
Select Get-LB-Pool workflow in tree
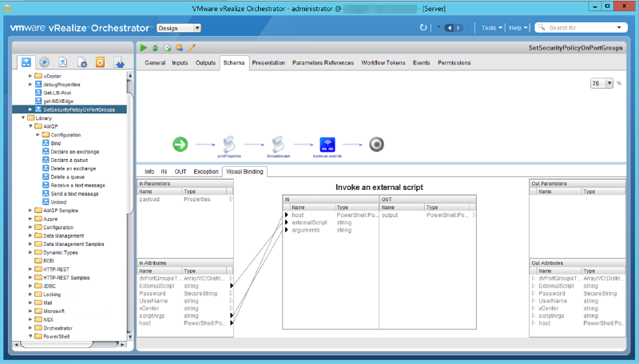point(54,93)
